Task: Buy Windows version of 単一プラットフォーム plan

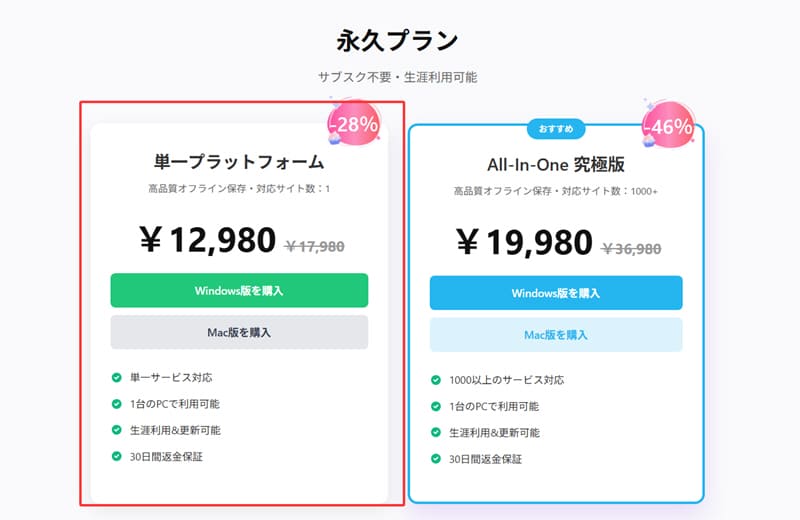Action: point(239,290)
